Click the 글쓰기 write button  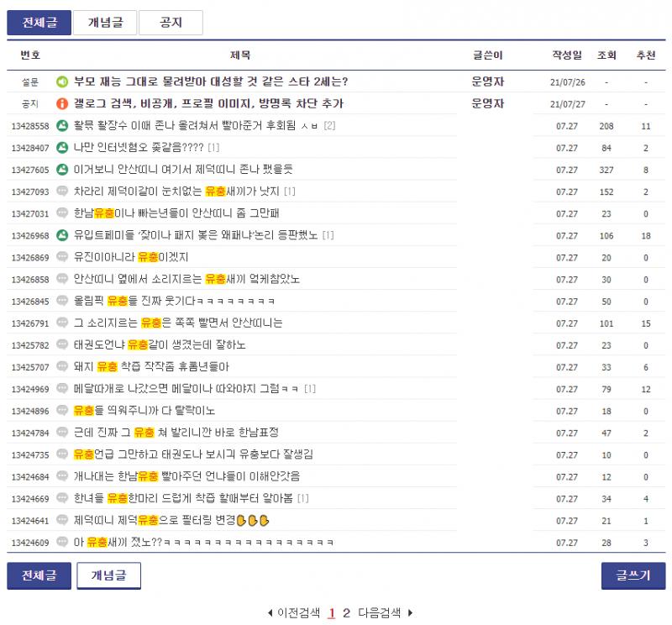click(633, 575)
